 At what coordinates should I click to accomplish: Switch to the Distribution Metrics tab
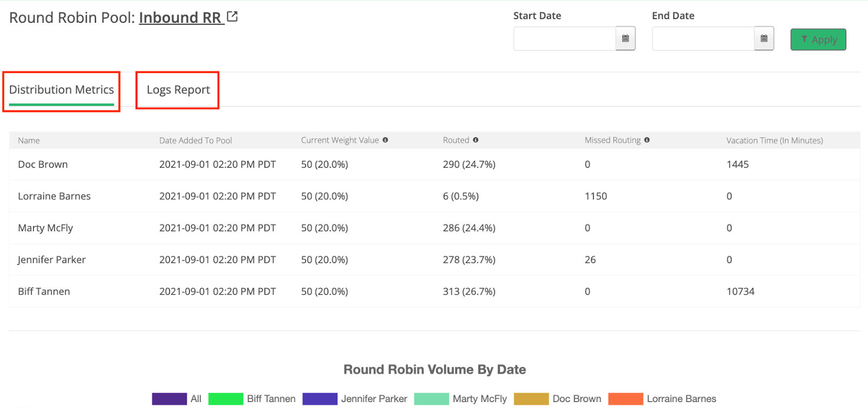point(61,90)
